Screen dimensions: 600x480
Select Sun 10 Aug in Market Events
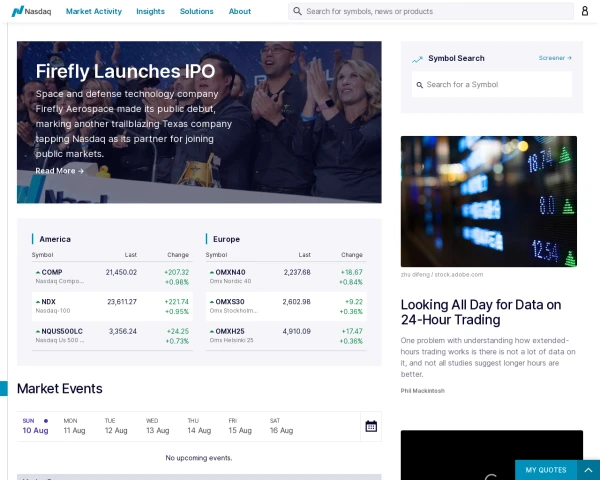pyautogui.click(x=36, y=426)
